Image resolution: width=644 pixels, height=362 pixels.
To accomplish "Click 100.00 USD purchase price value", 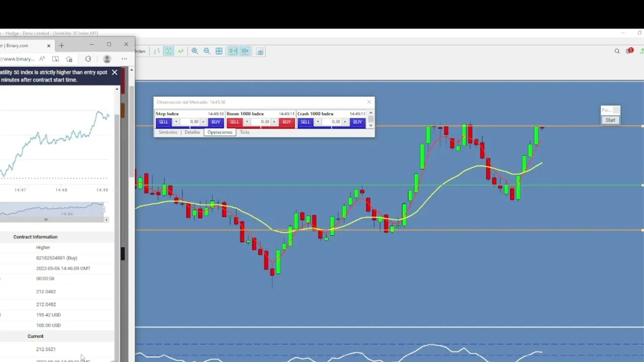I will point(48,325).
